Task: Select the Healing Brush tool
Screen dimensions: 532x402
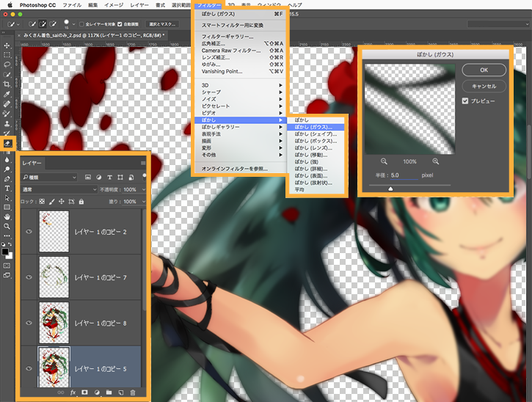Action: coord(7,104)
